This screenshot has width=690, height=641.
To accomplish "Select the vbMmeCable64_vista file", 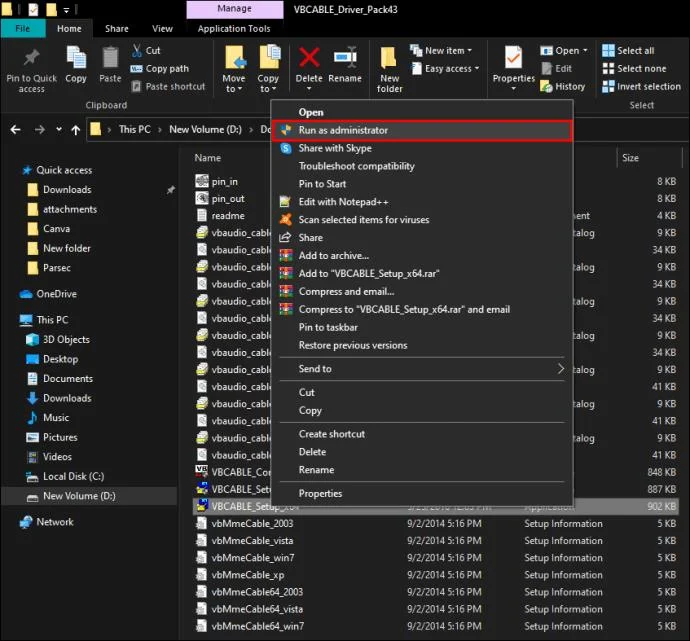I will click(x=257, y=609).
